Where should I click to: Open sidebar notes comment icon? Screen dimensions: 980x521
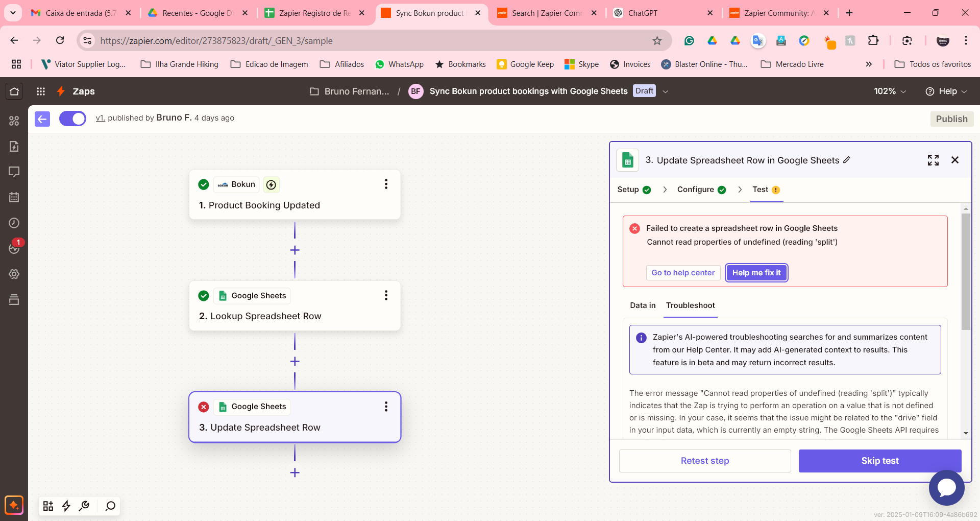pos(14,172)
